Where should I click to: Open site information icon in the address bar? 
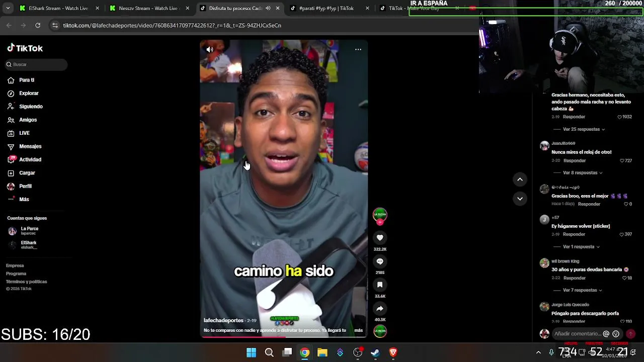coord(55,25)
